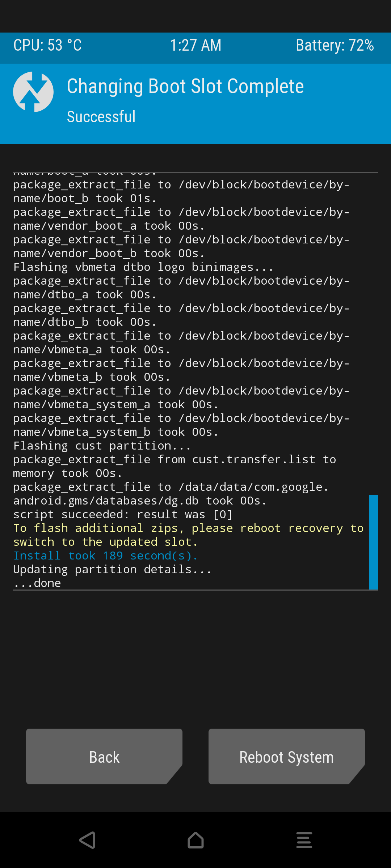Tap the Flashing cust partition line

(x=102, y=446)
